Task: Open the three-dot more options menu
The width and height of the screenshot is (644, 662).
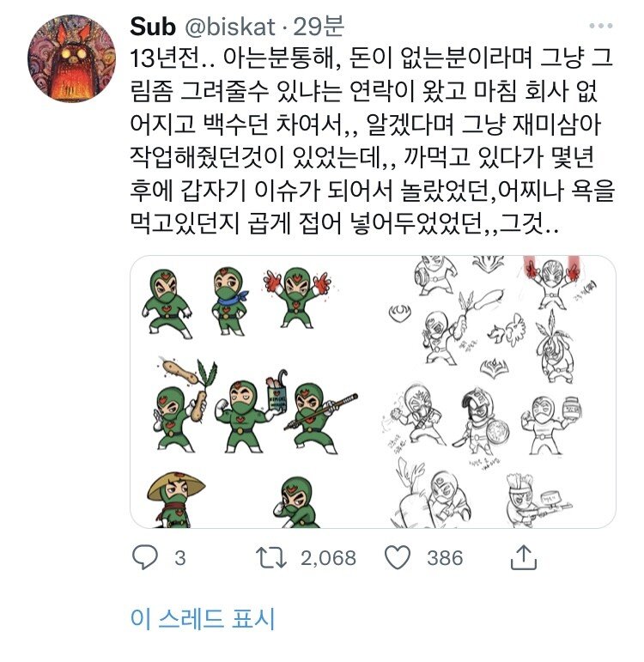Action: [600, 26]
